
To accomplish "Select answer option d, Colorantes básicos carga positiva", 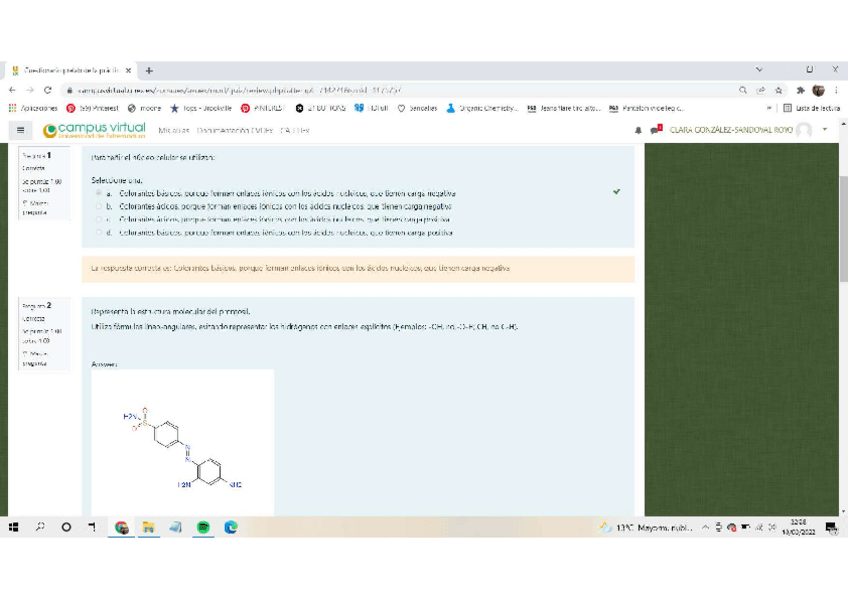I will (99, 232).
